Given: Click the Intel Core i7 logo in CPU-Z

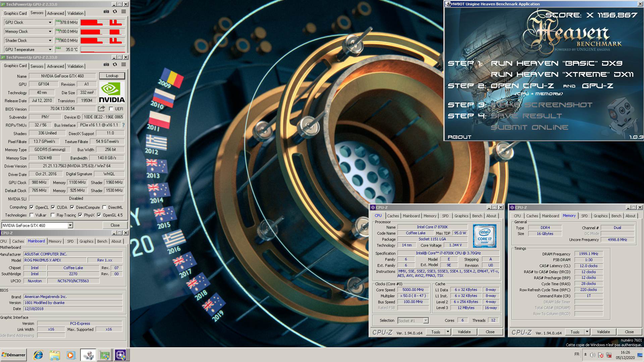Looking at the screenshot, I should tap(484, 236).
